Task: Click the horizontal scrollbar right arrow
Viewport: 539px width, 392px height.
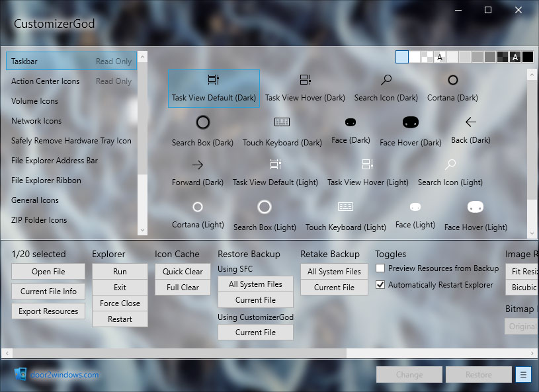Action: (532, 353)
